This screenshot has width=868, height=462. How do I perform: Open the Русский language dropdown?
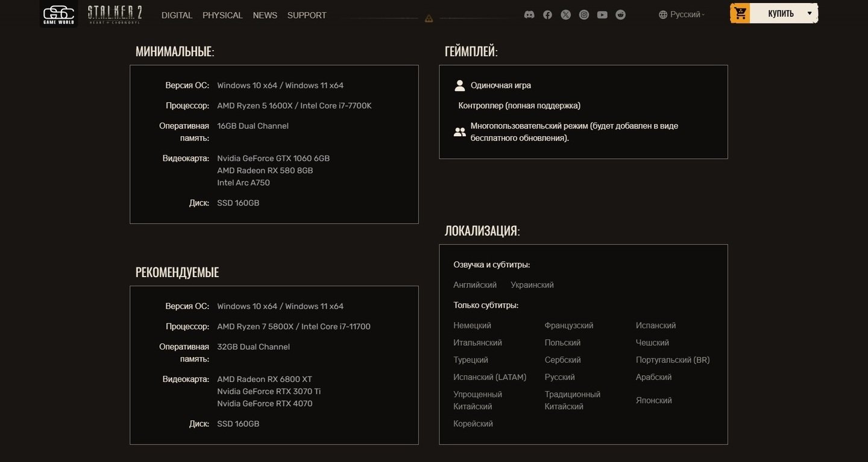pyautogui.click(x=682, y=14)
